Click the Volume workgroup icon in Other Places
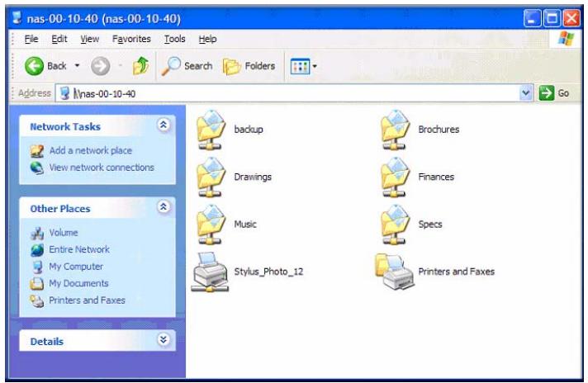 coord(37,233)
